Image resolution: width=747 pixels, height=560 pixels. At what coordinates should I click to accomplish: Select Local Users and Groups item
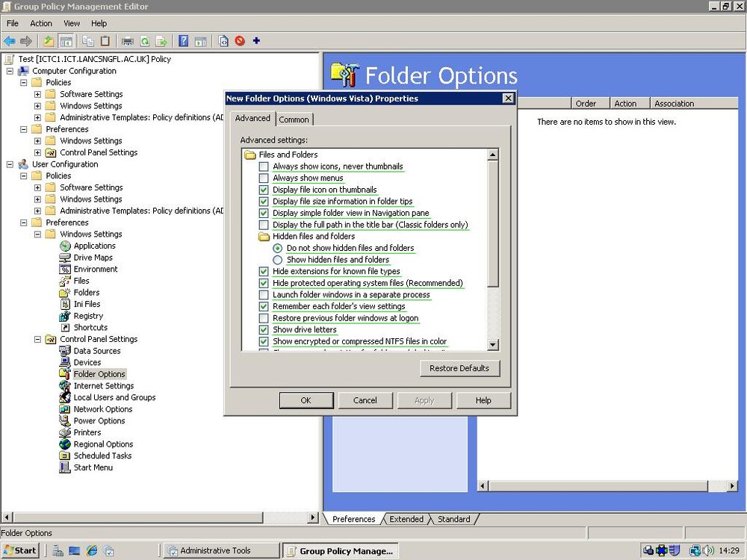(x=115, y=398)
